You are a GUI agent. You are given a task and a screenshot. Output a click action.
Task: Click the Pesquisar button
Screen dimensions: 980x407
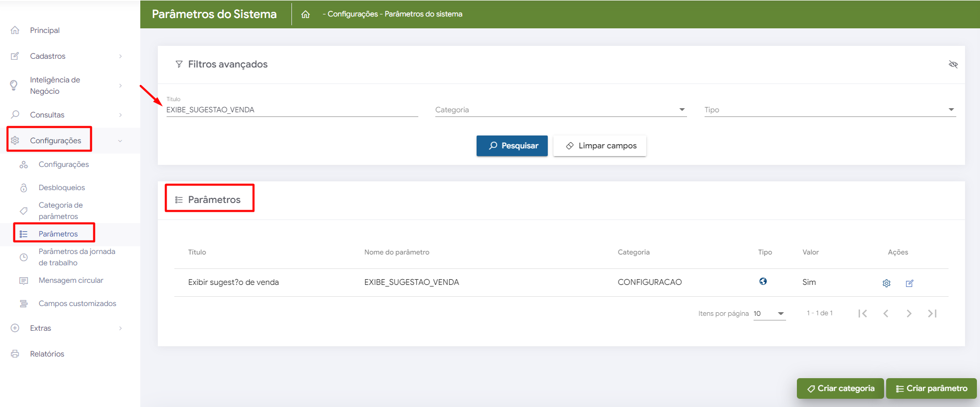[x=512, y=146]
